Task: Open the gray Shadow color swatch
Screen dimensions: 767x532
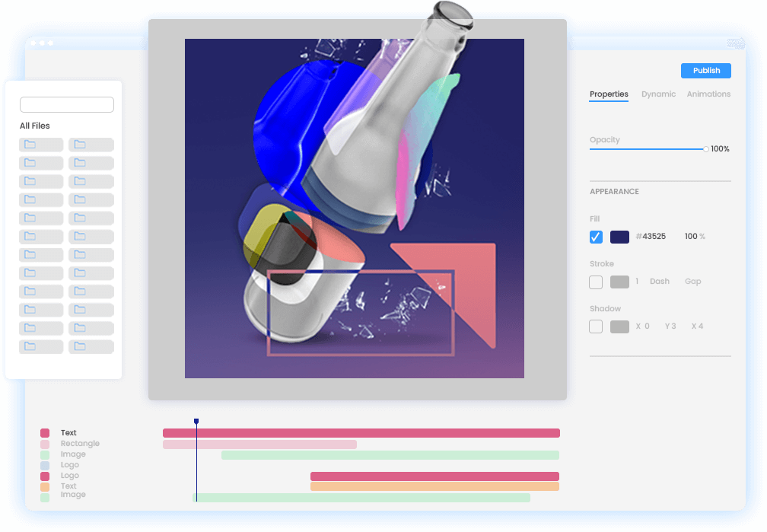Action: tap(619, 327)
